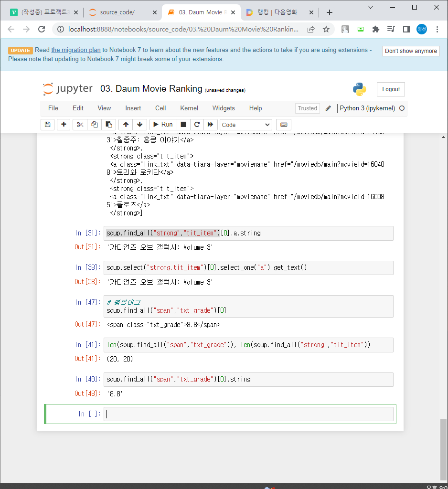Open the Insert menu
This screenshot has height=489, width=448.
tap(133, 108)
